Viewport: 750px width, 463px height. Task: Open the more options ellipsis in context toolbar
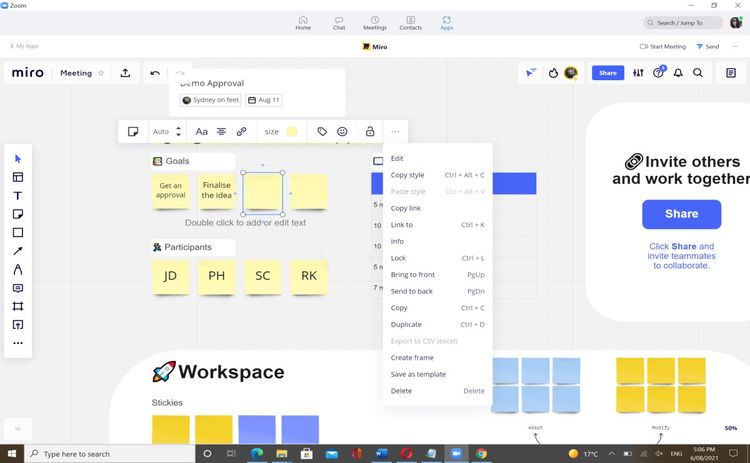click(x=395, y=132)
